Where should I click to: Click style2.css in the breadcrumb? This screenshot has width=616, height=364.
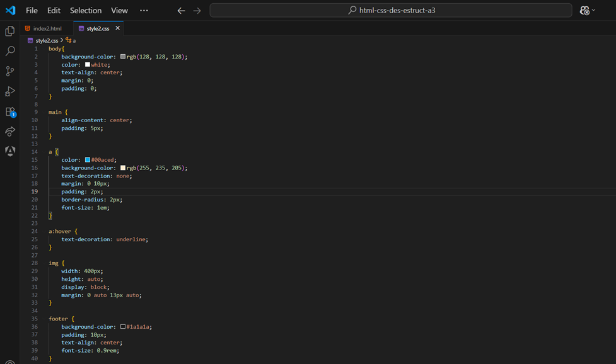[47, 40]
